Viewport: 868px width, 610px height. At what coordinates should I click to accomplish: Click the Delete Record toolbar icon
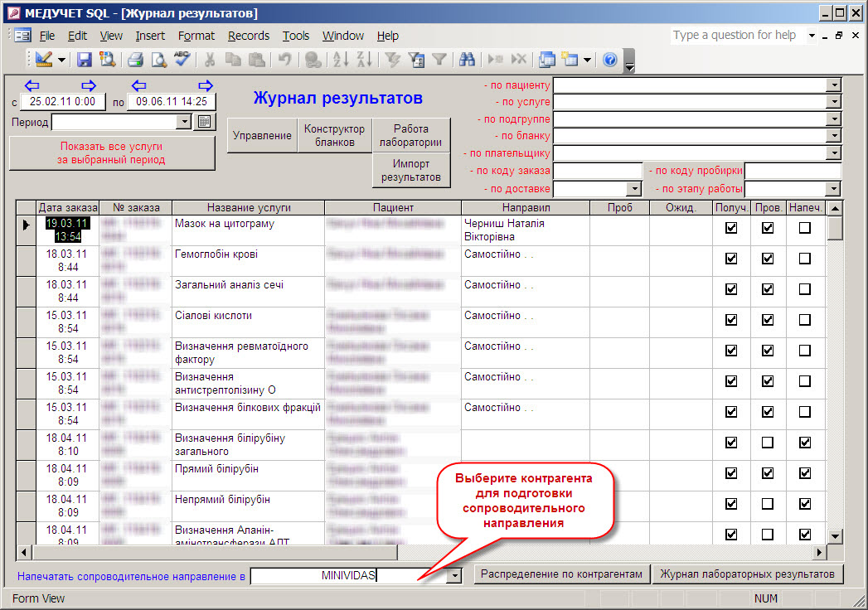click(519, 59)
